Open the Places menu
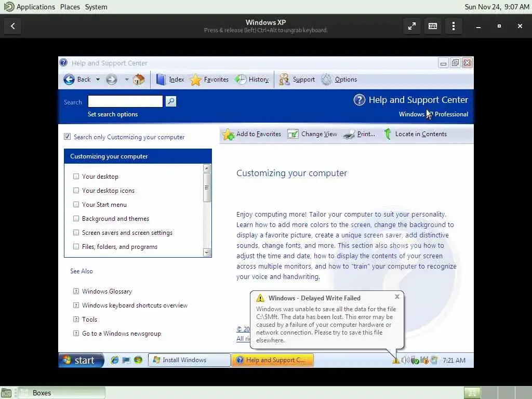532x399 pixels. coord(70,7)
